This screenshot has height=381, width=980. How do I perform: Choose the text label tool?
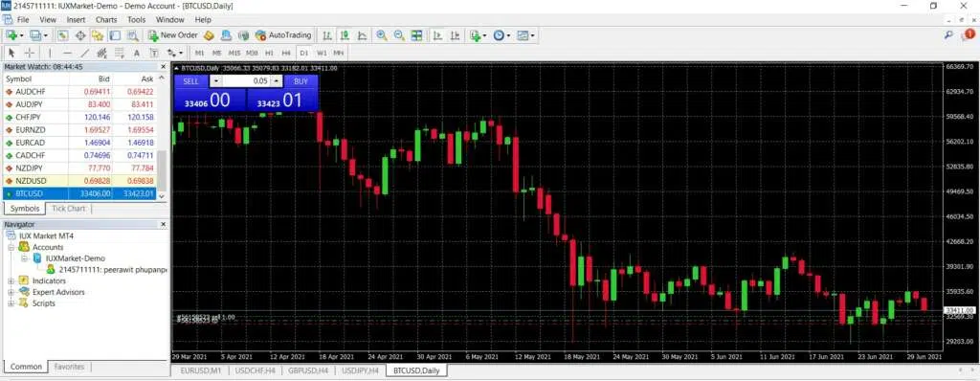click(137, 54)
